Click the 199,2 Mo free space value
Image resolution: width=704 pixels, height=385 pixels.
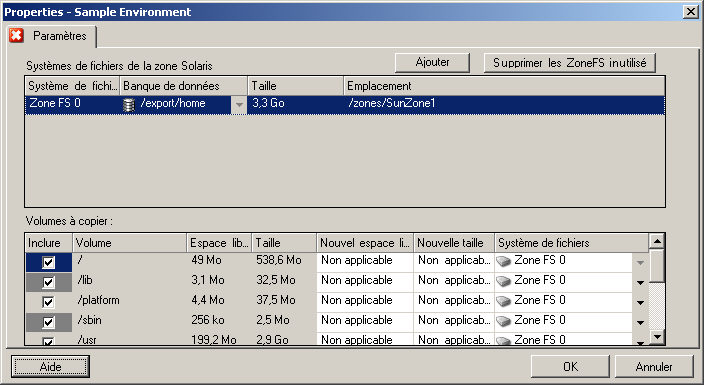[x=214, y=340]
